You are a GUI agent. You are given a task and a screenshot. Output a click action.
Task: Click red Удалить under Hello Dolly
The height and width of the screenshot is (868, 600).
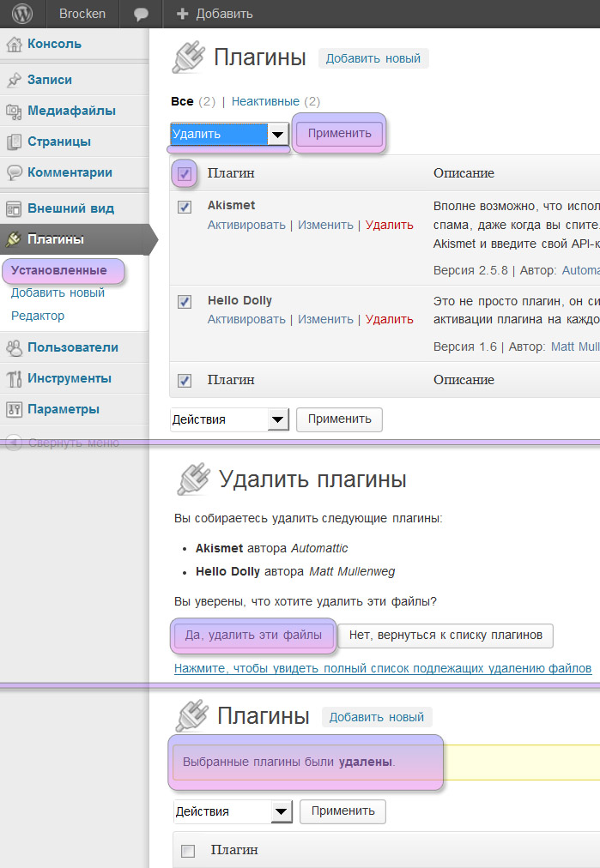pyautogui.click(x=390, y=320)
